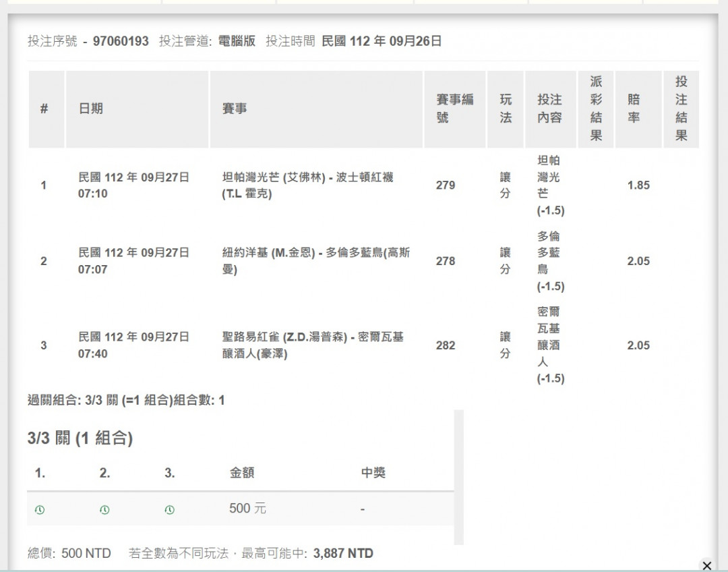Click bet content 多倫多藍鳥 (-1.5)
The image size is (728, 572).
pyautogui.click(x=551, y=260)
